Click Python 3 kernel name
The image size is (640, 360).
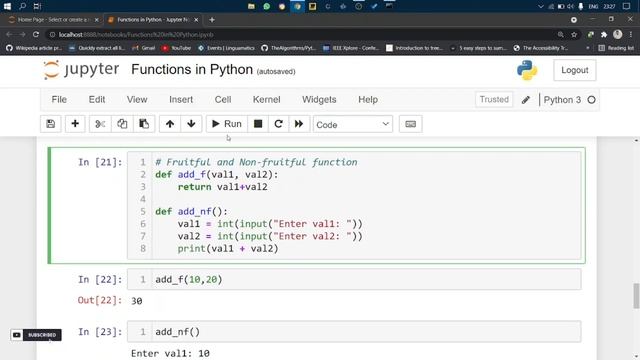click(x=562, y=100)
